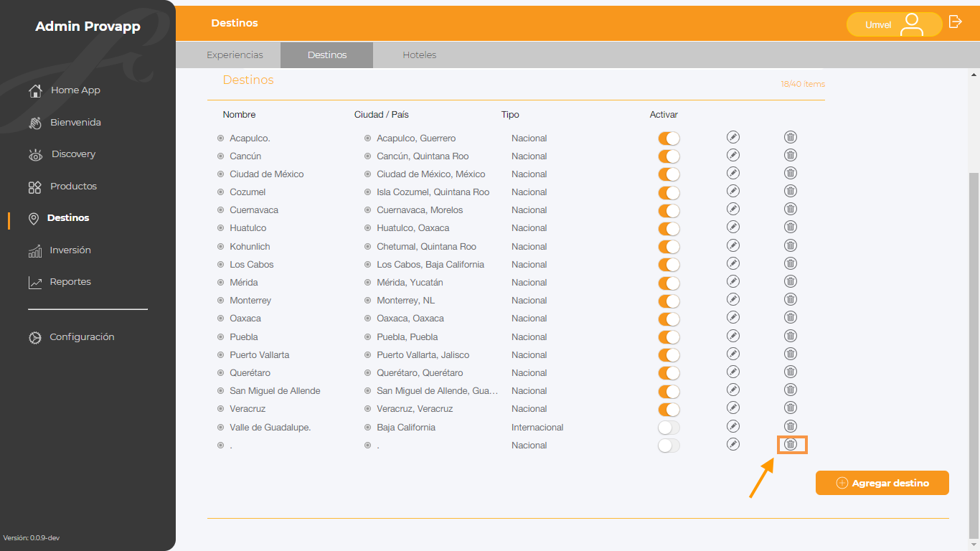Click the Agregar destino button

(882, 483)
